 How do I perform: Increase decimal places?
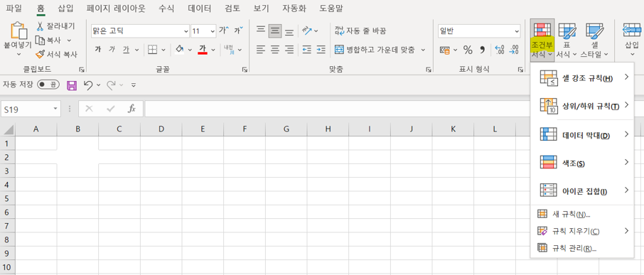(x=500, y=50)
